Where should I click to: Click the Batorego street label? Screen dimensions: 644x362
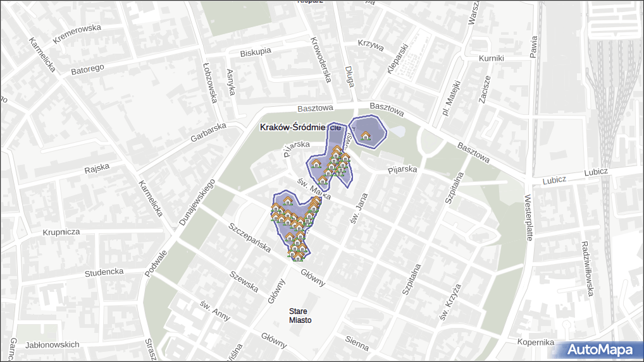point(87,69)
